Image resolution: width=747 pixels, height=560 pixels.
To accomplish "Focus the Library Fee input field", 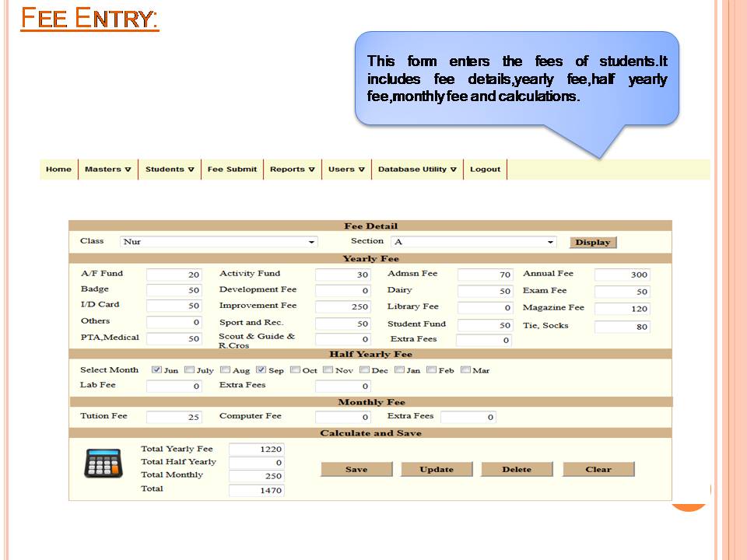I will pos(485,308).
